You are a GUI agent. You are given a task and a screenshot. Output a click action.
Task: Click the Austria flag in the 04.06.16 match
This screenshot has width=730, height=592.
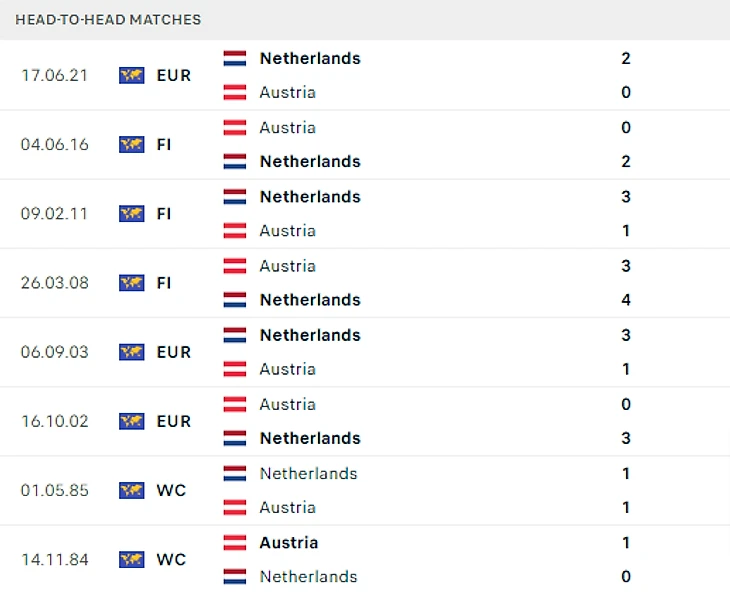[235, 127]
